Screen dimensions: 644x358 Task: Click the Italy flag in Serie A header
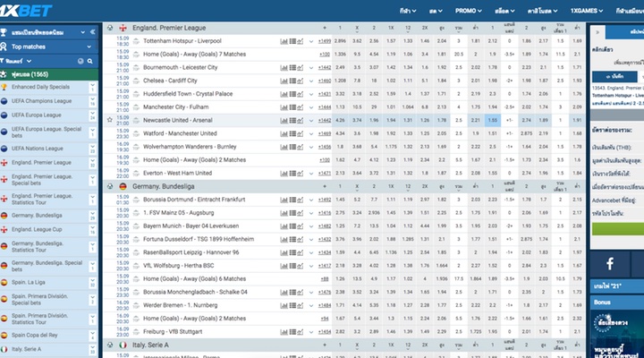123,345
